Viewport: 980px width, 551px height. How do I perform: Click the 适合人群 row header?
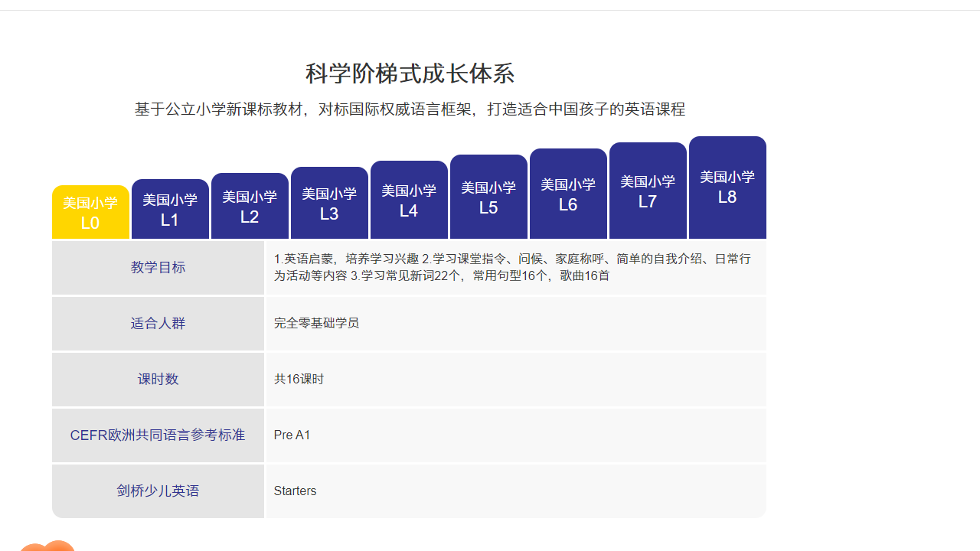point(158,323)
